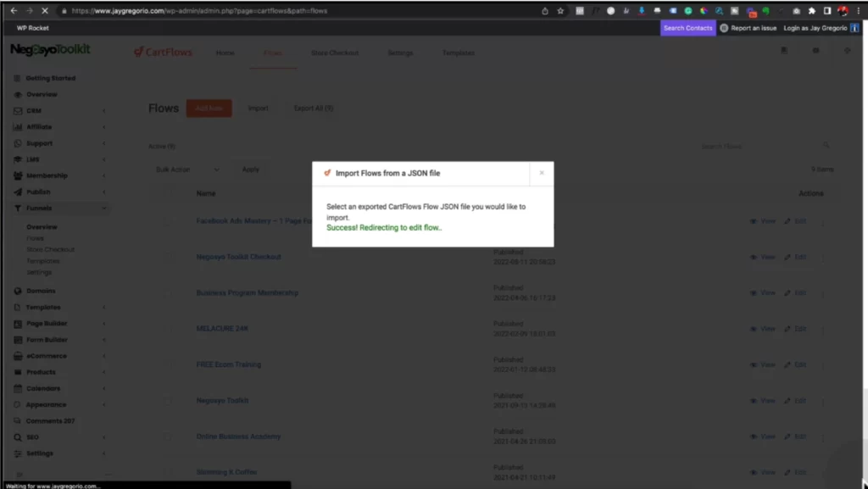Open FREE Ecom Training flow
Screen dimensions: 868x489
point(229,364)
